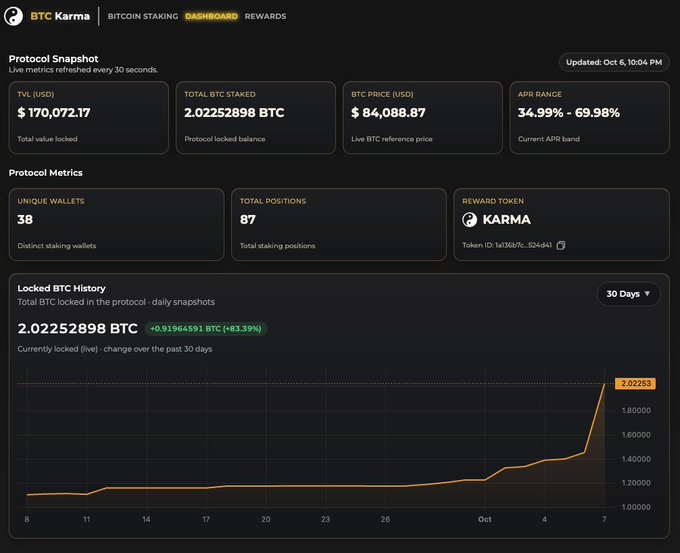This screenshot has height=553, width=680.
Task: Click the 1.80000 y-axis label
Action: 636,410
